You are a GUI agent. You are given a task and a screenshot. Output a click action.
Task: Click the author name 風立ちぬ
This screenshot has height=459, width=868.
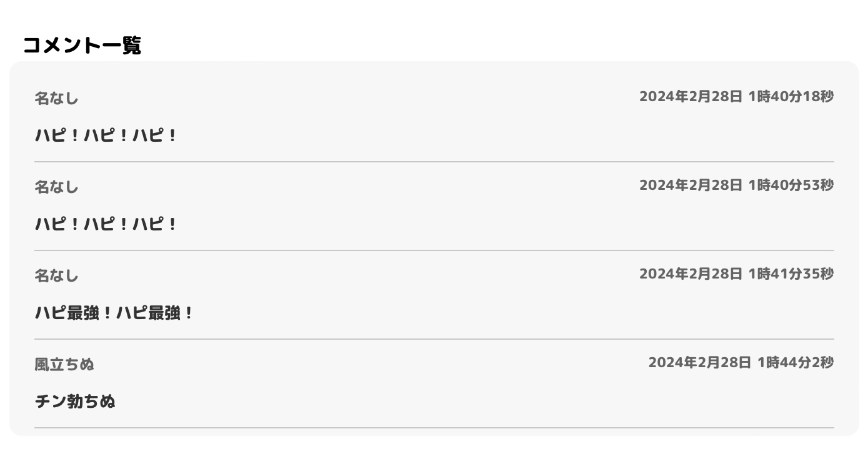[64, 364]
